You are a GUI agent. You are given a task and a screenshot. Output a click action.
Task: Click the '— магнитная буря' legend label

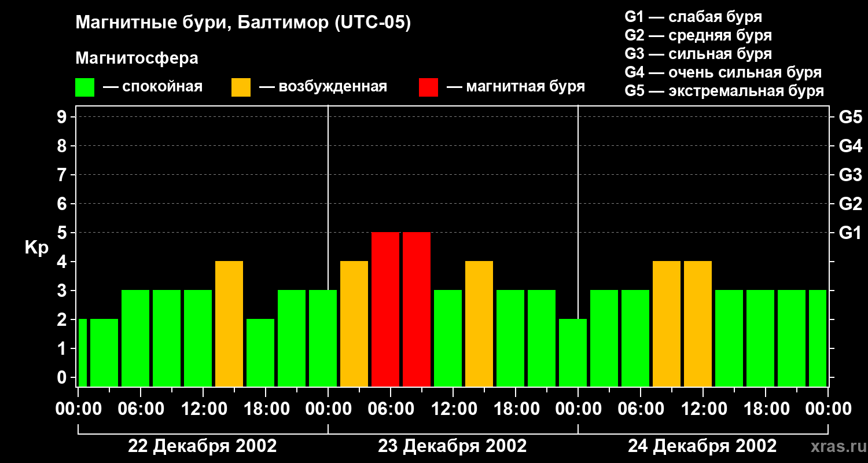click(x=516, y=87)
